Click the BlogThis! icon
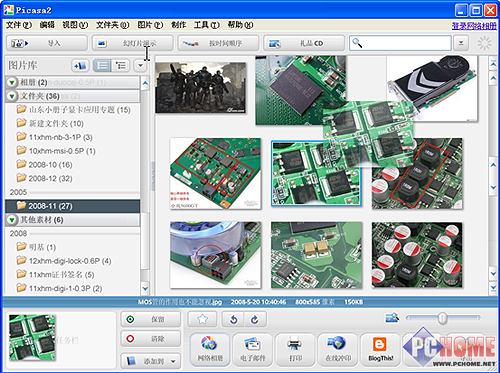The image size is (500, 373). (380, 349)
